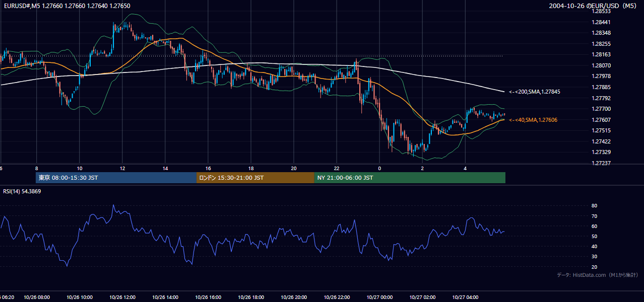Click the 10/26 20:00 bottom time label
Screen dimensions: 644x302
[x=294, y=297]
